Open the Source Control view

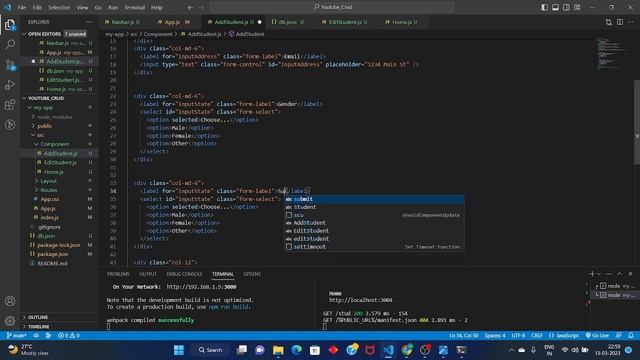[x=10, y=64]
